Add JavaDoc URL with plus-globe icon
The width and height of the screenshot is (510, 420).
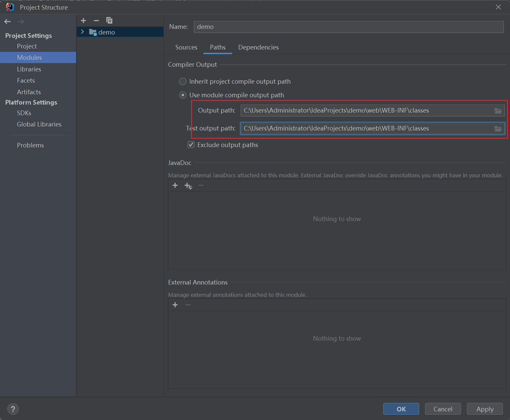coord(188,186)
